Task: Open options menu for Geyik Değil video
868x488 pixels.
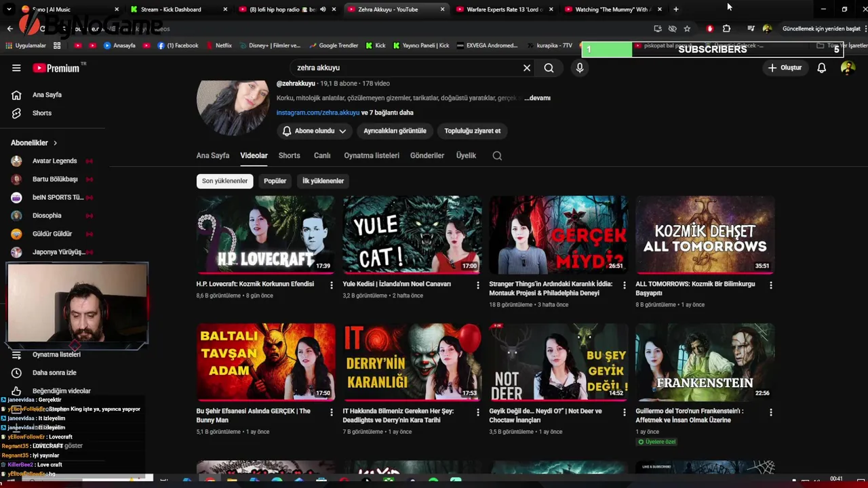Action: click(624, 412)
